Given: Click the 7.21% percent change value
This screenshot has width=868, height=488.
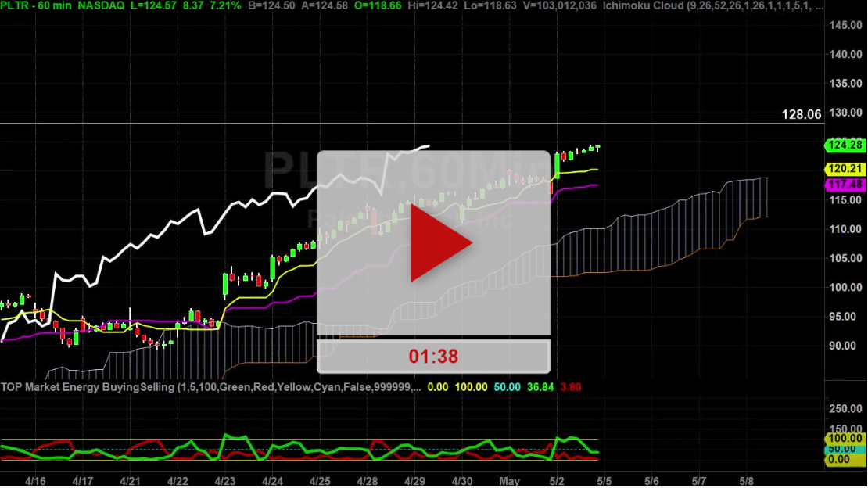Looking at the screenshot, I should point(224,6).
